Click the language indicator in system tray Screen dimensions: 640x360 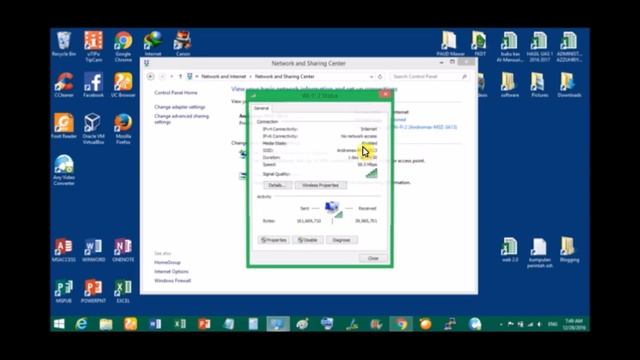[552, 324]
